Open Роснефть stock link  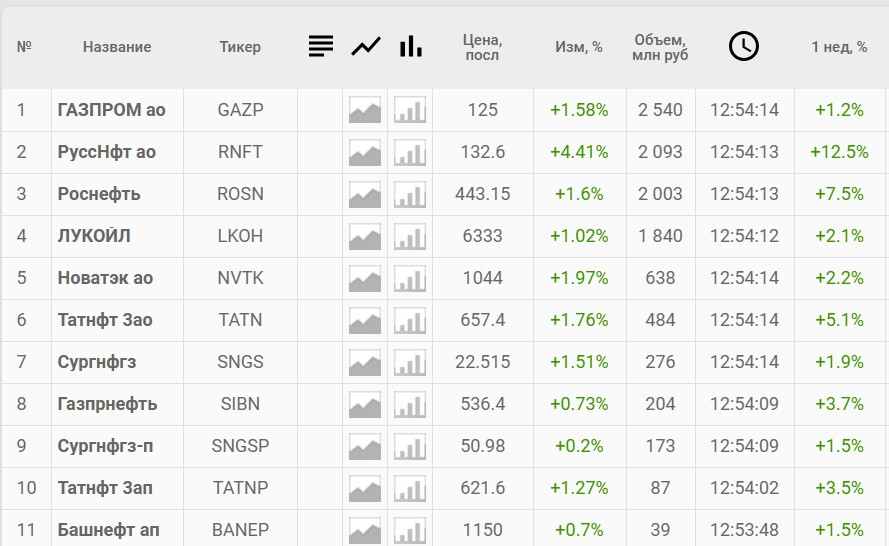click(99, 194)
